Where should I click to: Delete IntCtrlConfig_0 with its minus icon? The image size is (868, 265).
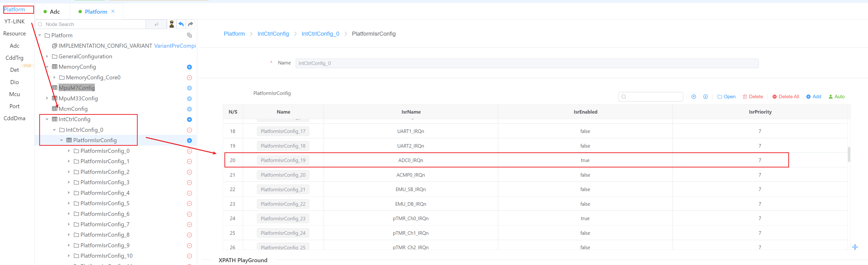click(189, 130)
